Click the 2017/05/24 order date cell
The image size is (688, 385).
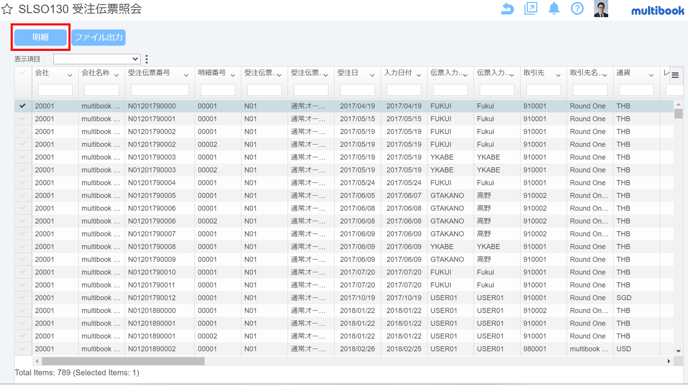click(x=357, y=183)
